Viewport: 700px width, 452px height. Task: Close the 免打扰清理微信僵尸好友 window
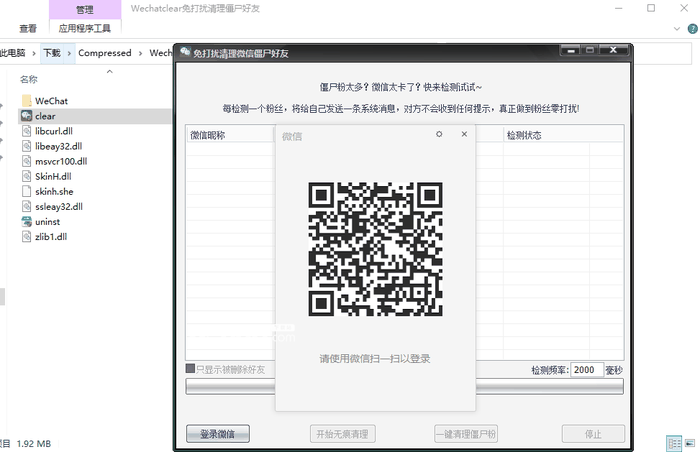tap(614, 50)
